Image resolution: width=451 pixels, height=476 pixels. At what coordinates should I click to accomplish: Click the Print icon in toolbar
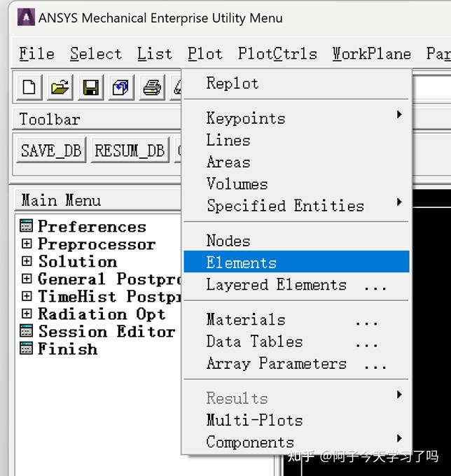pyautogui.click(x=152, y=87)
